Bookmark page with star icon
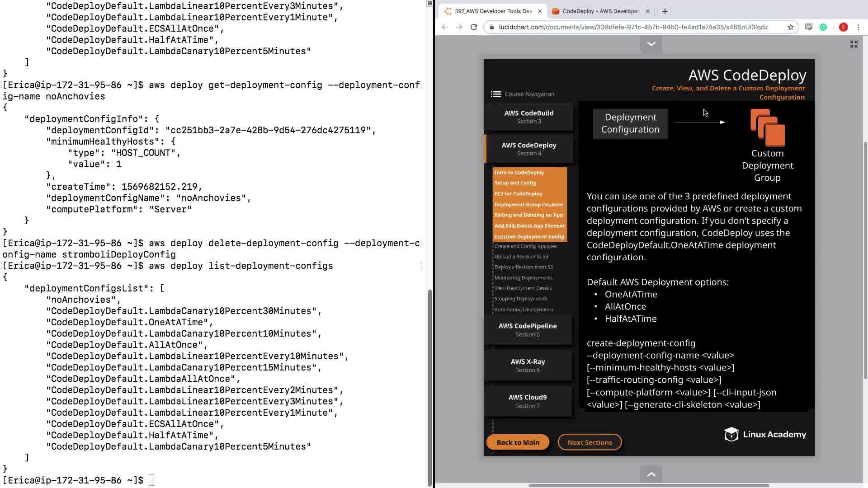 pos(791,27)
